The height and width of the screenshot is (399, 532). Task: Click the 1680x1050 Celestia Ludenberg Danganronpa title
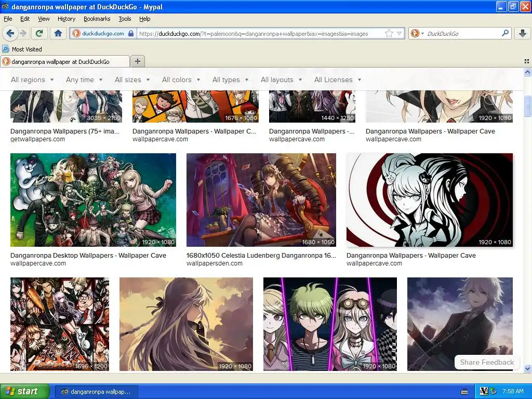261,256
